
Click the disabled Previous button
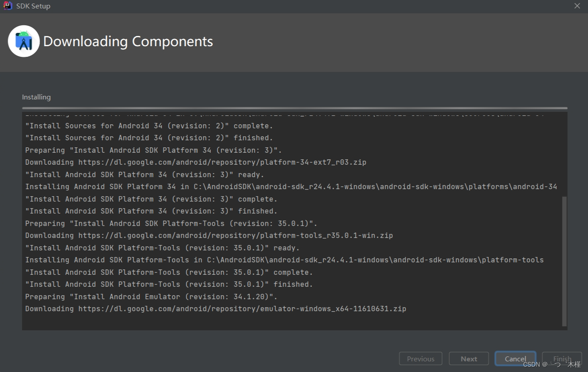420,358
